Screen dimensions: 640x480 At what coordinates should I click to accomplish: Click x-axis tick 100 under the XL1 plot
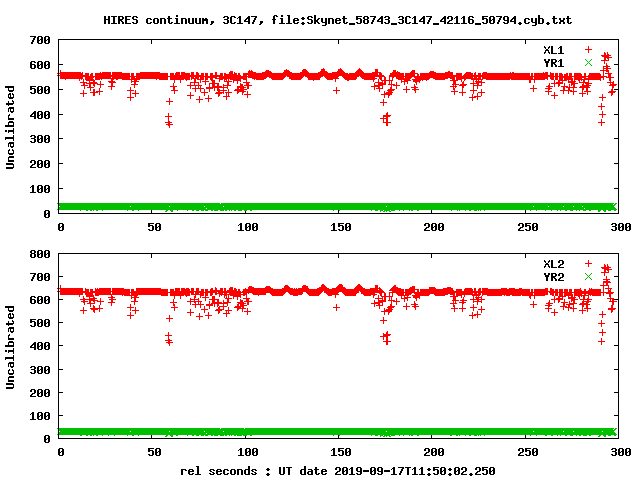(x=248, y=227)
